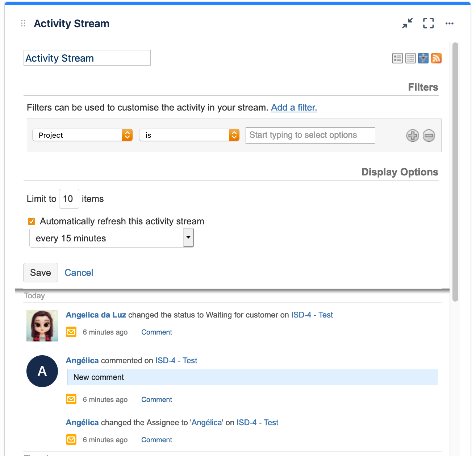Select the stream filter funnel icon
This screenshot has height=456, width=476.
[x=423, y=58]
